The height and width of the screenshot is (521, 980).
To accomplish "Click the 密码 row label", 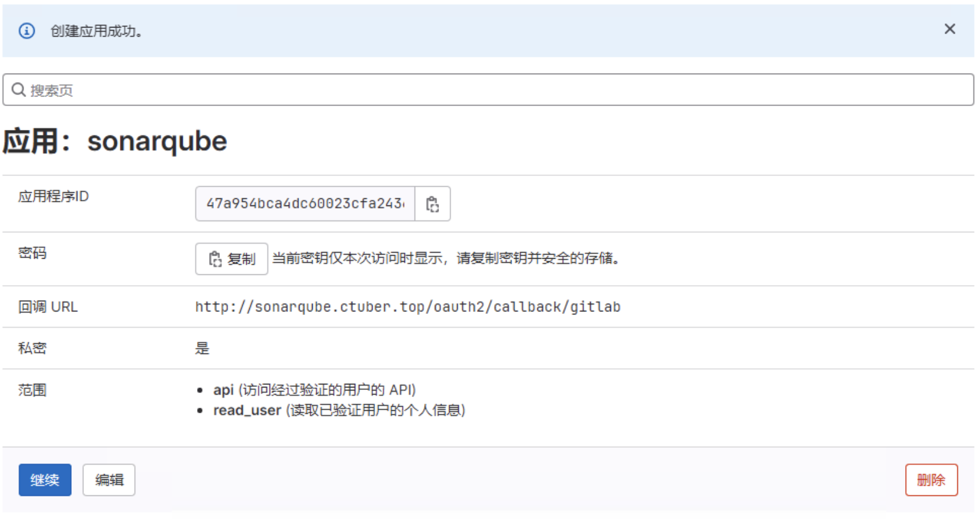I will point(32,253).
